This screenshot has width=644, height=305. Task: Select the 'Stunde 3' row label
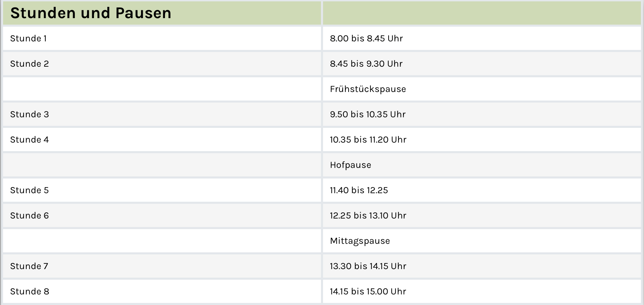29,114
